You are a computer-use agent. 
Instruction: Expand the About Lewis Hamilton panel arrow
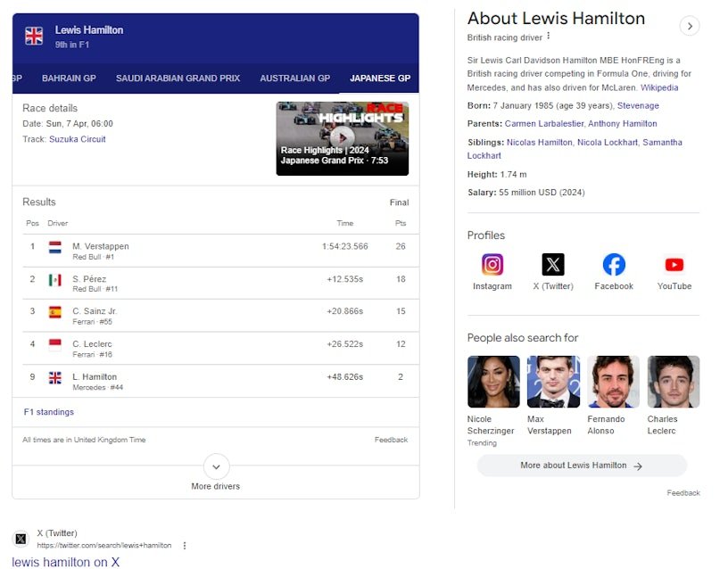690,26
